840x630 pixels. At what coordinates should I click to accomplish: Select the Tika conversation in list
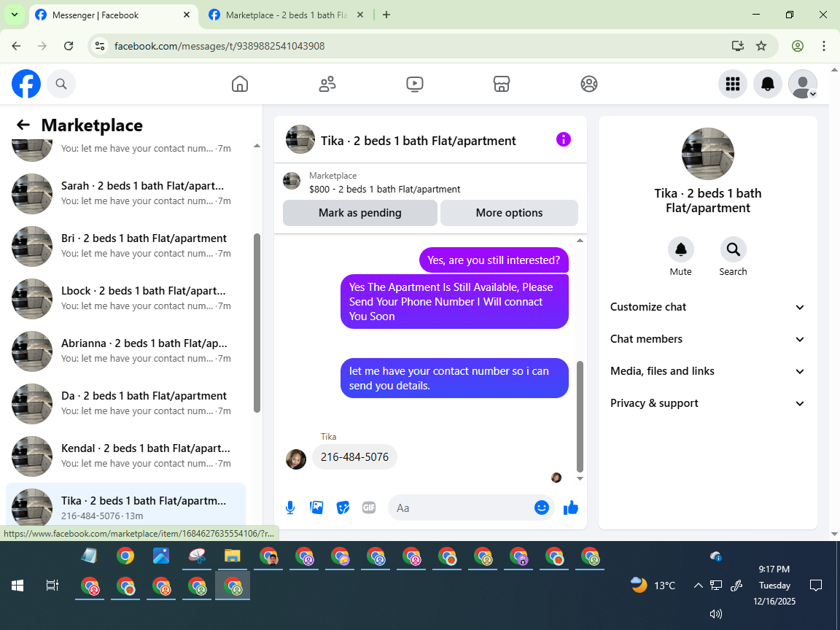[126, 506]
